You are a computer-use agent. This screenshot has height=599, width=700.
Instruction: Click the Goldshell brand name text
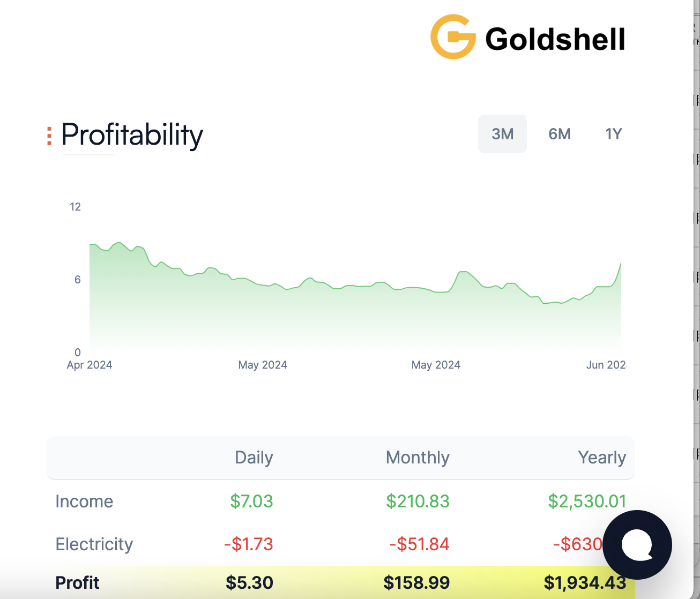click(555, 39)
